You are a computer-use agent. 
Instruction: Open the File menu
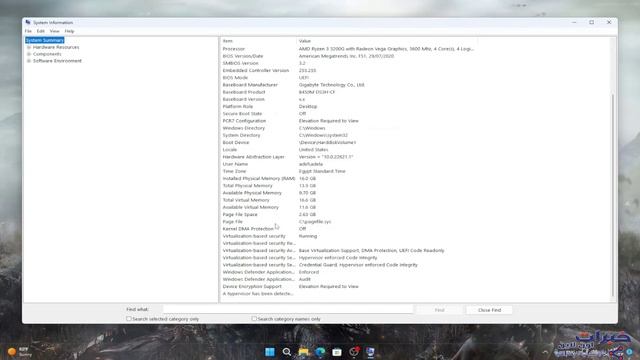tap(28, 31)
